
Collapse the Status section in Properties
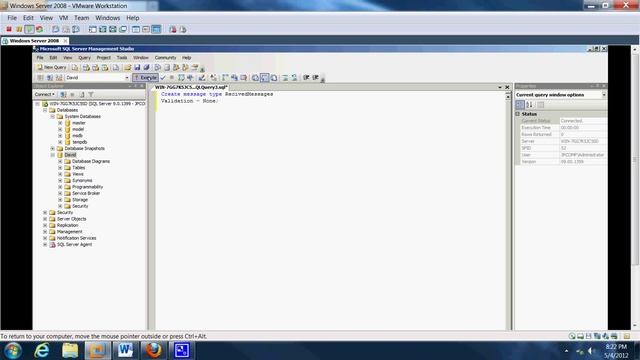[518, 114]
